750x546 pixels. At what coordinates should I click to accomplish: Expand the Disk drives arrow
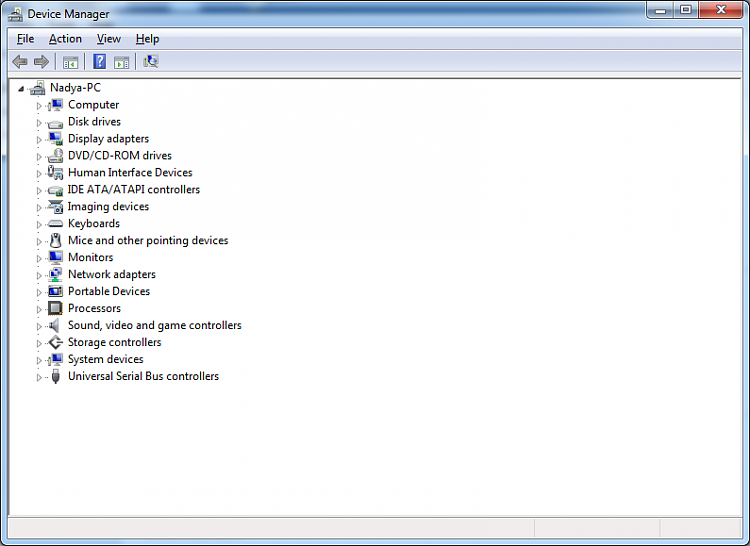click(39, 122)
